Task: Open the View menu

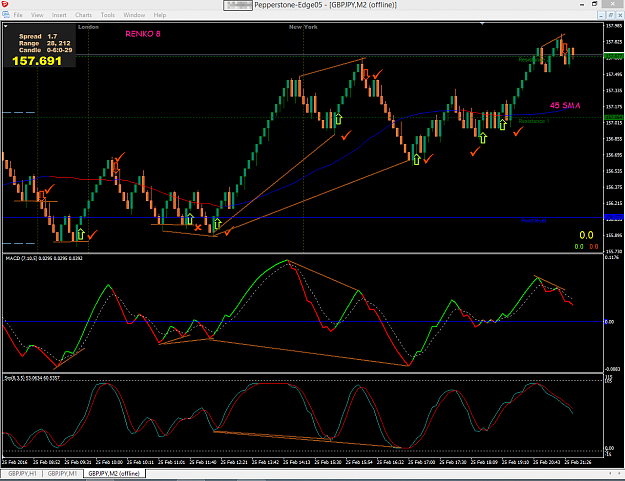Action: click(x=37, y=15)
